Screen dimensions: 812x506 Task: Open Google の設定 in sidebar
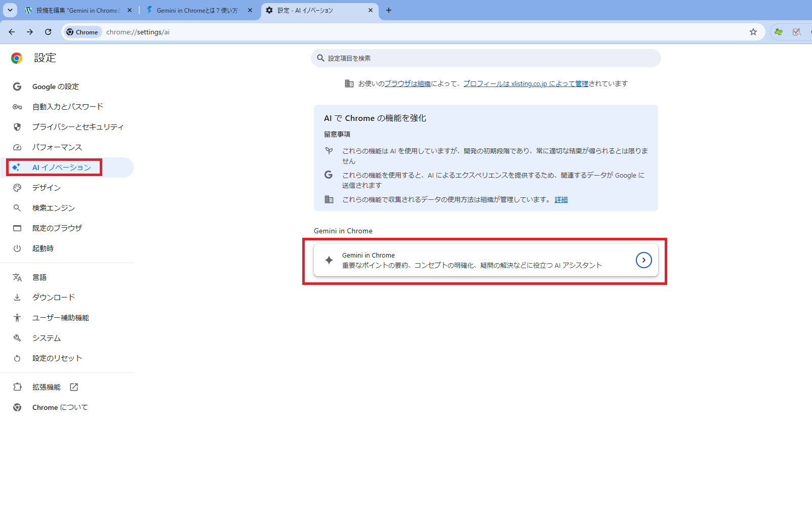click(x=67, y=87)
